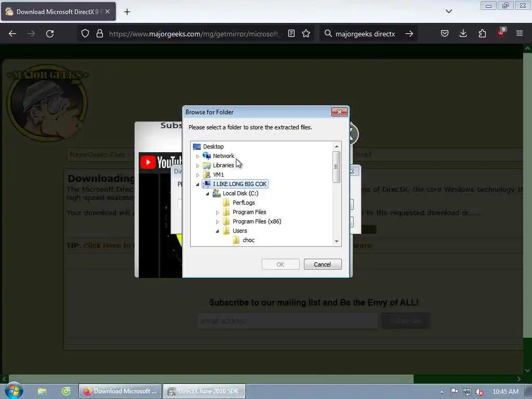Expand the Program Files node
Image resolution: width=532 pixels, height=399 pixels.
217,212
